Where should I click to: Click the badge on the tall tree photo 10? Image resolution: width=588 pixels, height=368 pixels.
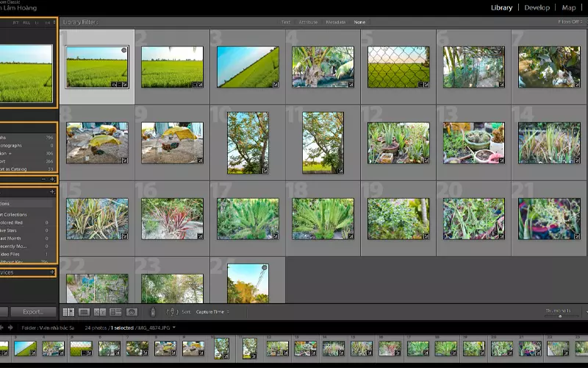click(x=265, y=171)
